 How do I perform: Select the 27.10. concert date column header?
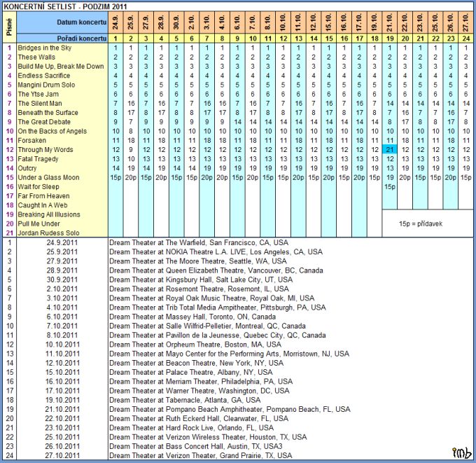click(466, 22)
